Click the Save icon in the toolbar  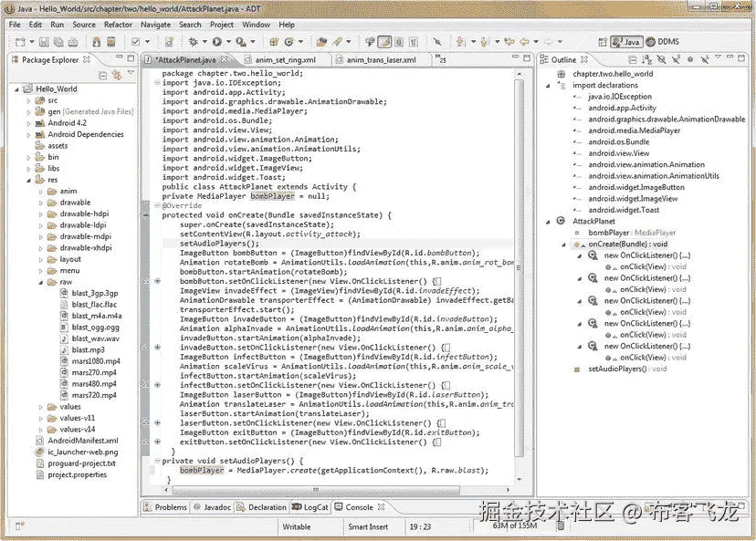42,42
